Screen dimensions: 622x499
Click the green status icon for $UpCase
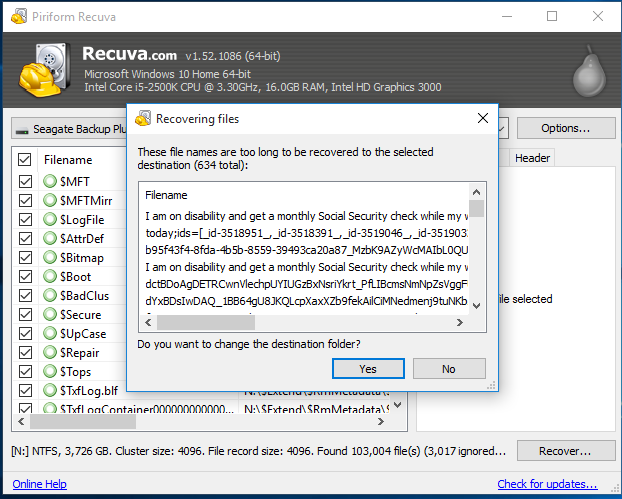click(x=50, y=334)
